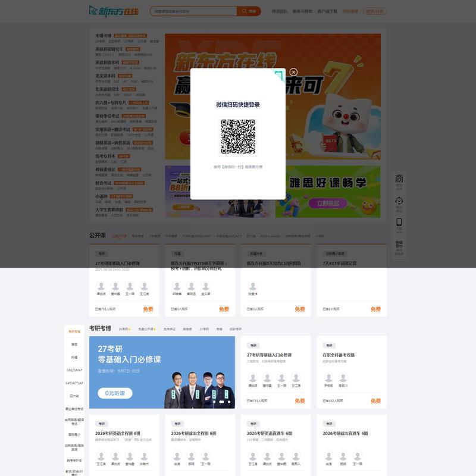Click the WeChat login QR code

pyautogui.click(x=238, y=137)
